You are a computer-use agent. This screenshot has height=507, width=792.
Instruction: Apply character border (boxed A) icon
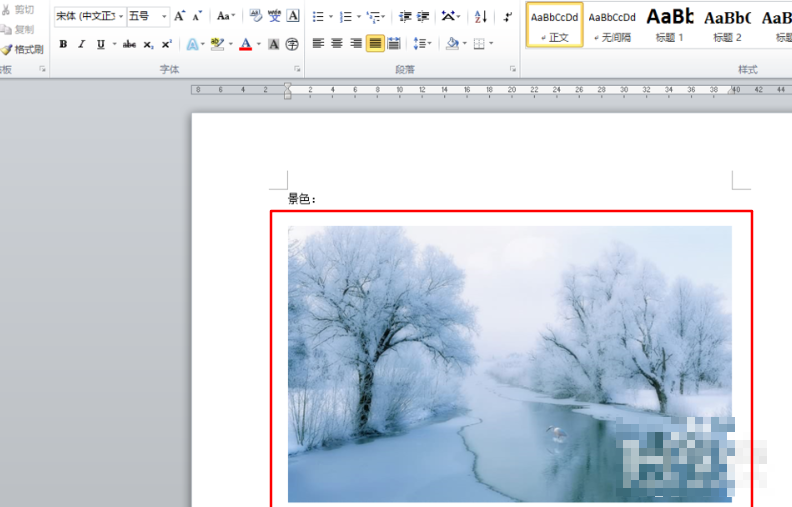click(x=293, y=16)
